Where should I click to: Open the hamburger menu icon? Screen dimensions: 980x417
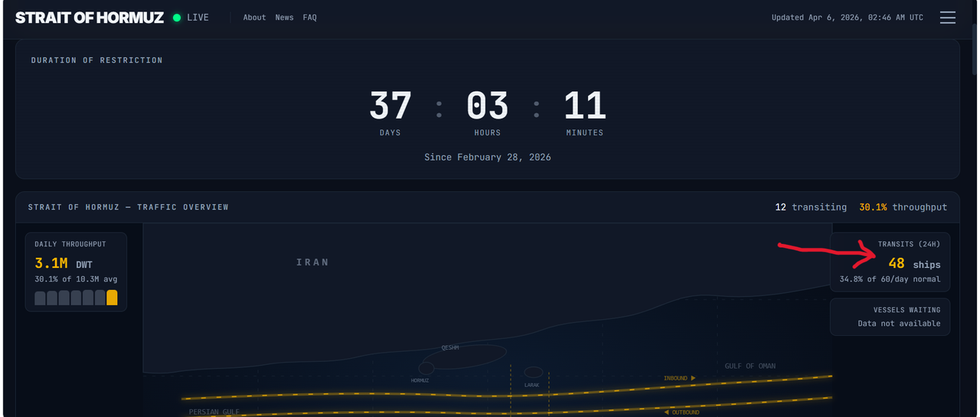coord(948,18)
